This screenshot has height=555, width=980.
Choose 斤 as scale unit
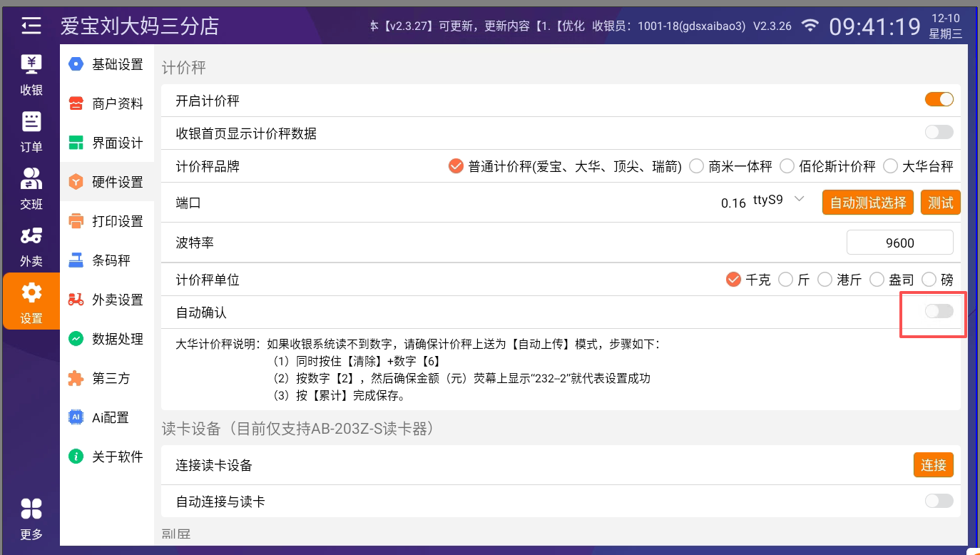coord(795,280)
